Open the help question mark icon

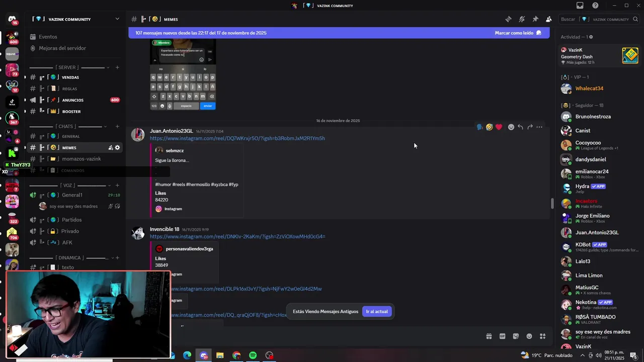[596, 6]
